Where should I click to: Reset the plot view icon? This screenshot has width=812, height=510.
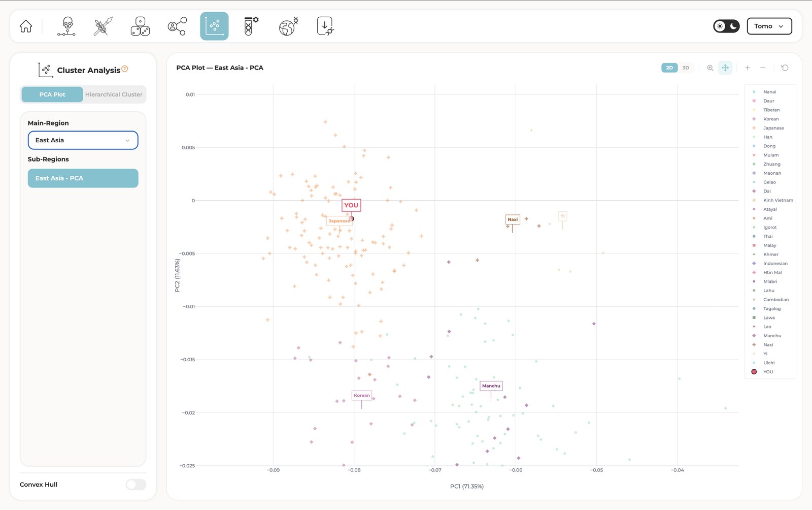click(785, 68)
